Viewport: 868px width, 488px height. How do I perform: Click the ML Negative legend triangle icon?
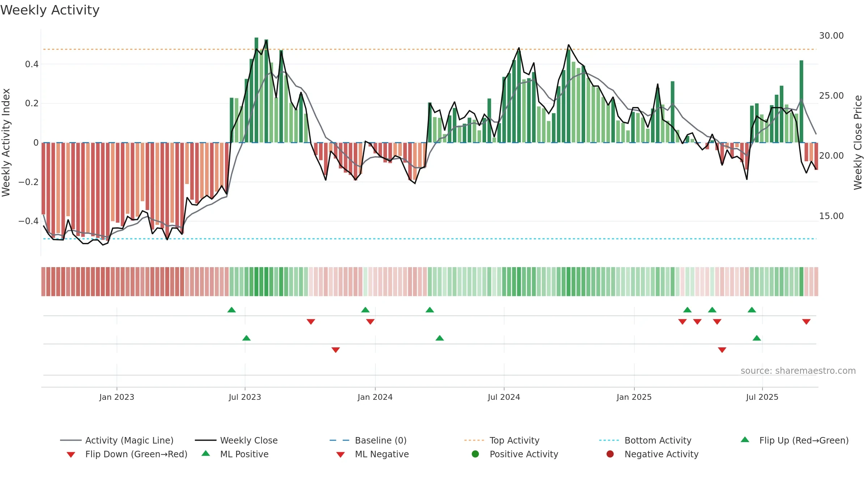point(341,455)
